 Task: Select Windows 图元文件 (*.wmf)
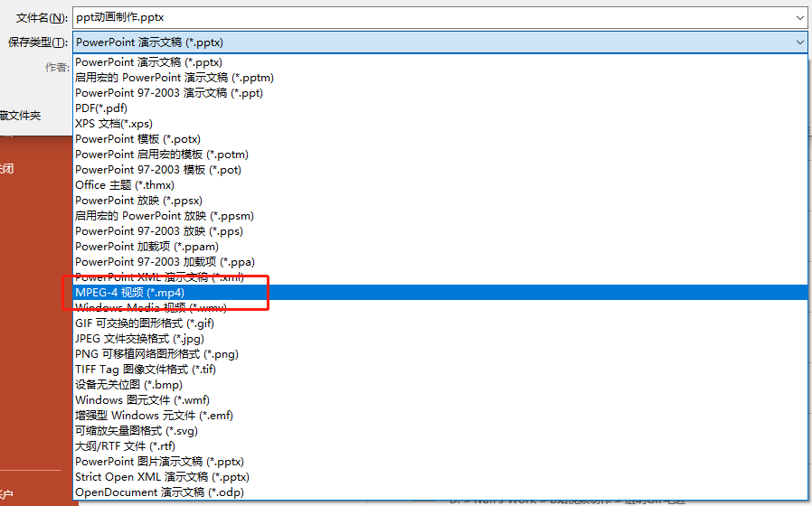[440, 400]
